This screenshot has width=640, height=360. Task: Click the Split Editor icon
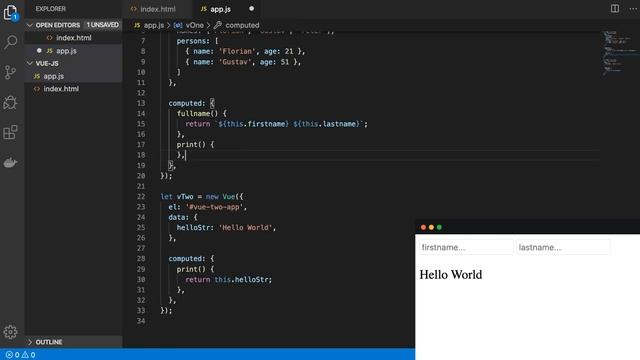click(x=615, y=9)
